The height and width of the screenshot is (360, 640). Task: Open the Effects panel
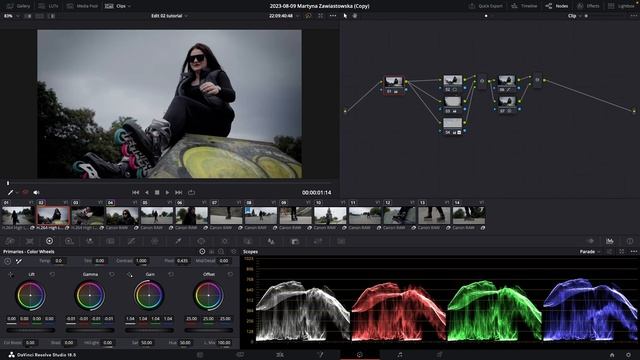(x=588, y=6)
